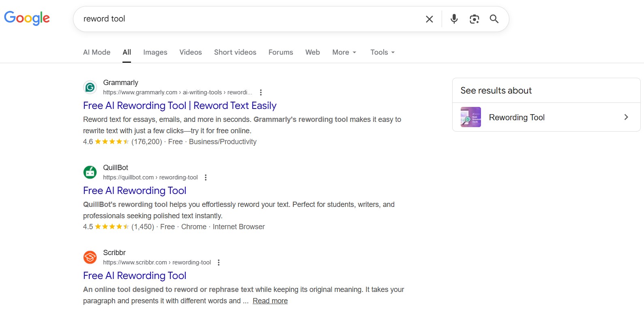Click the quillbot.com rewording-tool URL
644x313 pixels.
(x=150, y=177)
